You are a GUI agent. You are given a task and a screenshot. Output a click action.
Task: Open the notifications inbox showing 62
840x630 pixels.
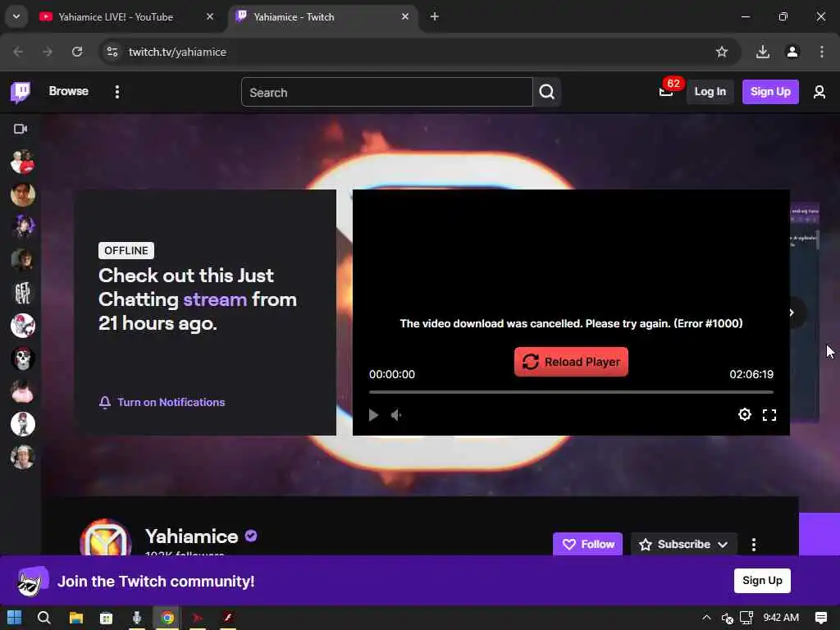(x=666, y=91)
